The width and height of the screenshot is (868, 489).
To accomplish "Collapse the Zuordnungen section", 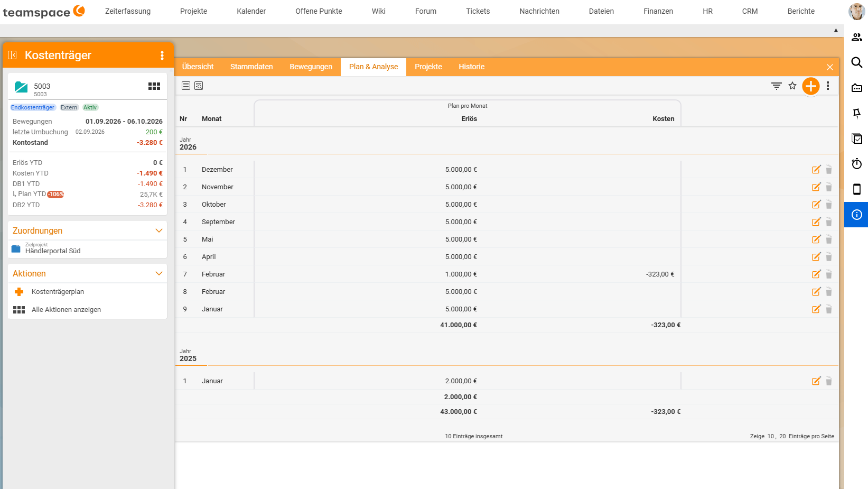I will click(x=159, y=230).
